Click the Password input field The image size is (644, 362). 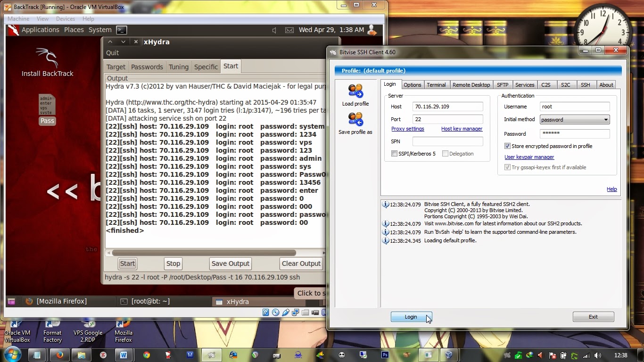point(575,134)
